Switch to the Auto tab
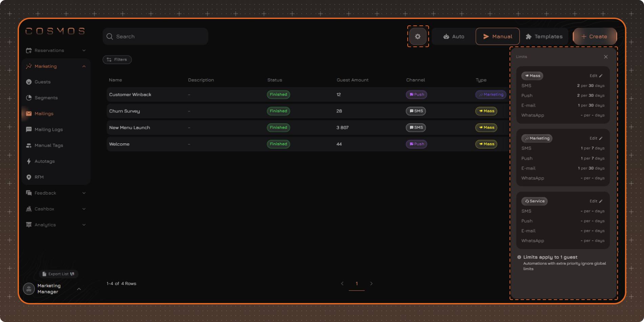The width and height of the screenshot is (644, 322). [x=454, y=36]
